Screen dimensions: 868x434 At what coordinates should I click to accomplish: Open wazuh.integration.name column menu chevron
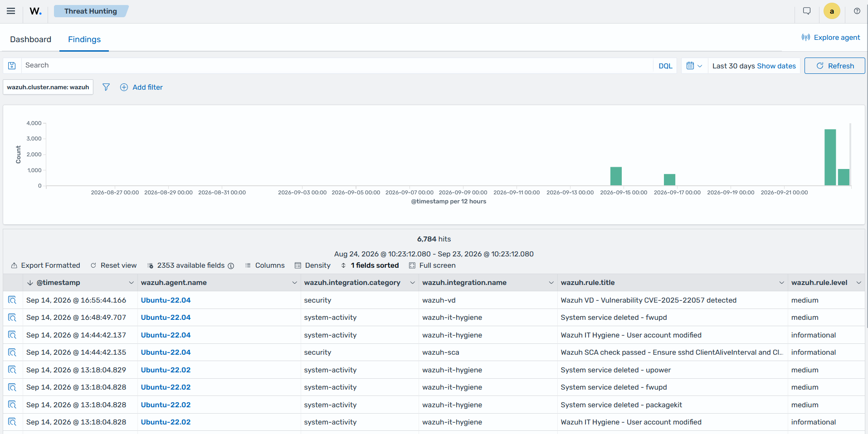click(x=551, y=283)
